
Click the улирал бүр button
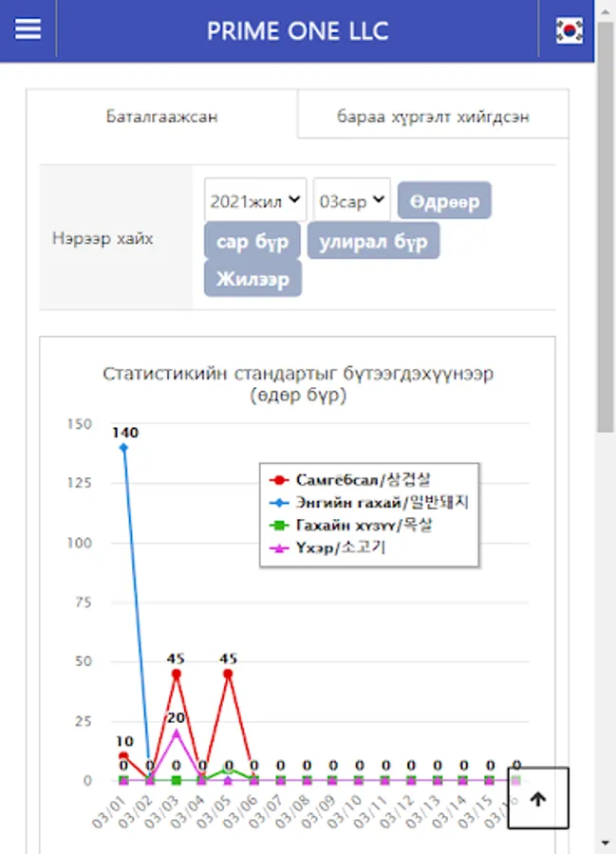coord(374,241)
